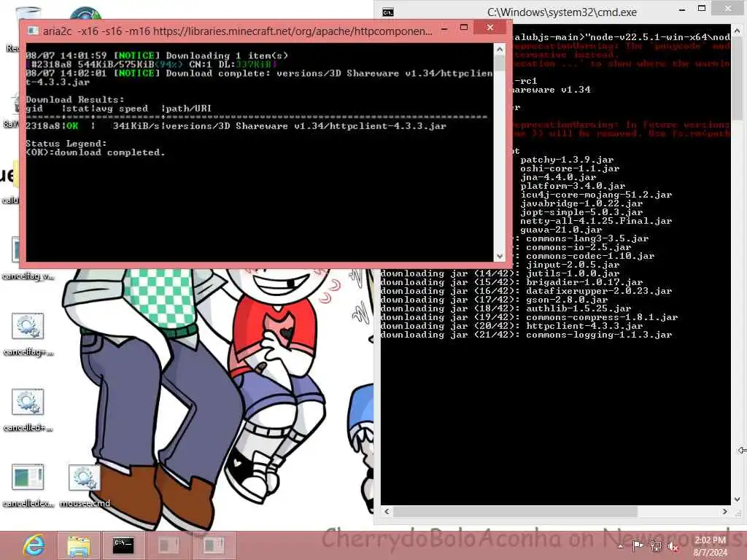
Task: Select the cancelled+... desktop icon
Action: pyautogui.click(x=28, y=411)
